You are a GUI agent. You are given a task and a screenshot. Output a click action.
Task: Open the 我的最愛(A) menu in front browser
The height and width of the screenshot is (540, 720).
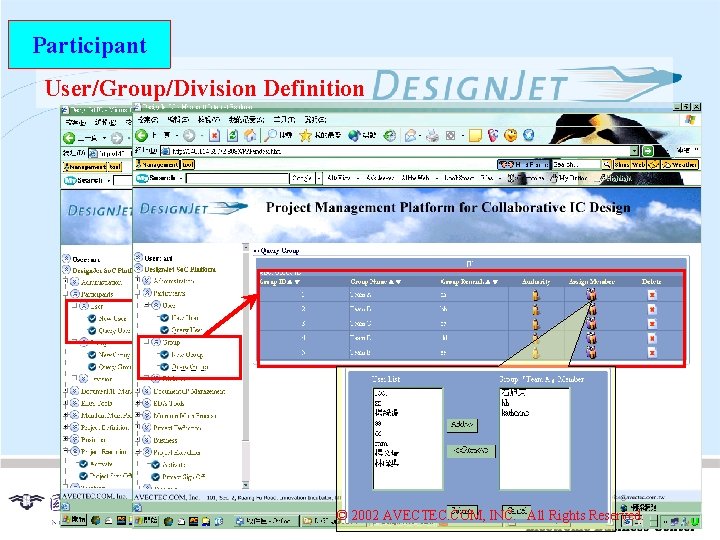(x=246, y=120)
